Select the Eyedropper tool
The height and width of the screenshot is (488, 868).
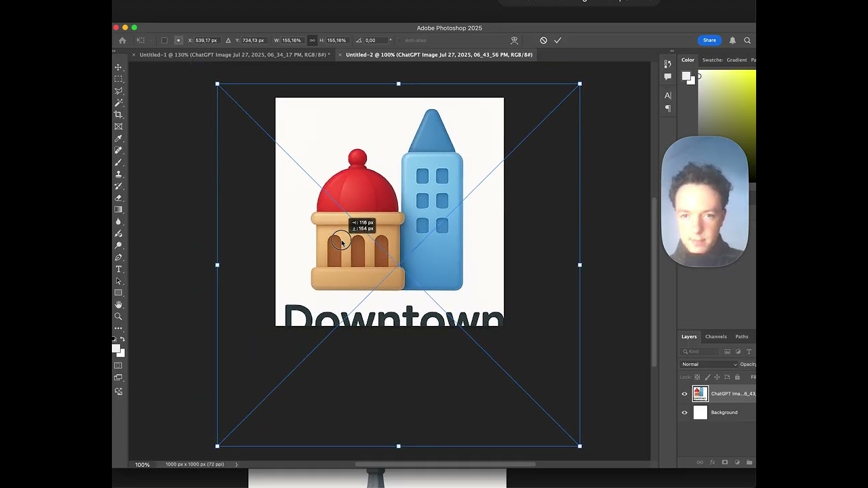pyautogui.click(x=118, y=138)
